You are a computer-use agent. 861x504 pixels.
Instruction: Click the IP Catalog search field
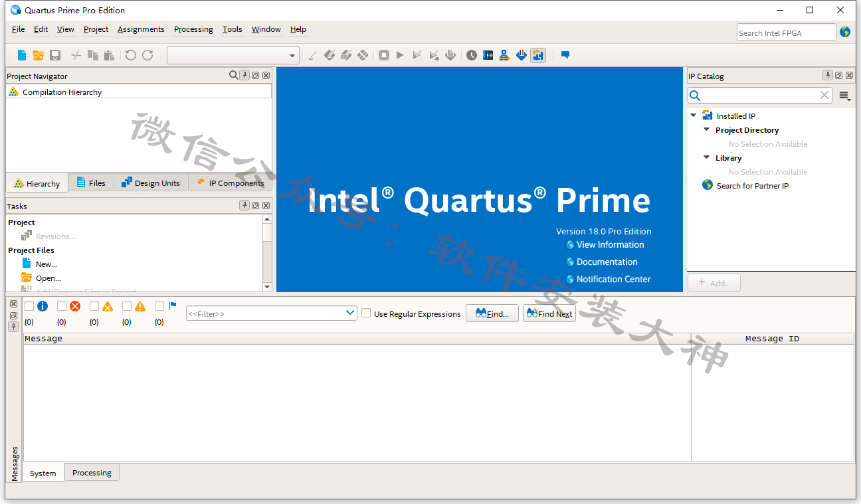(760, 96)
